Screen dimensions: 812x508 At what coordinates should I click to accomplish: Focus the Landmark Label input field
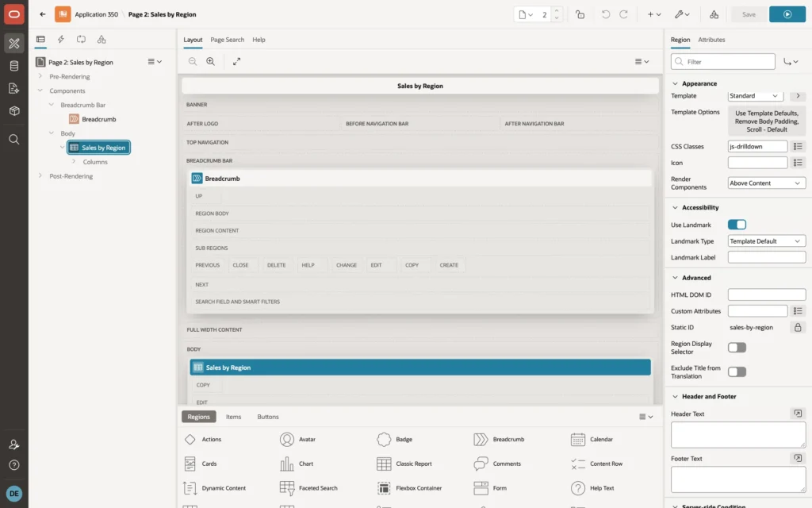click(x=767, y=257)
